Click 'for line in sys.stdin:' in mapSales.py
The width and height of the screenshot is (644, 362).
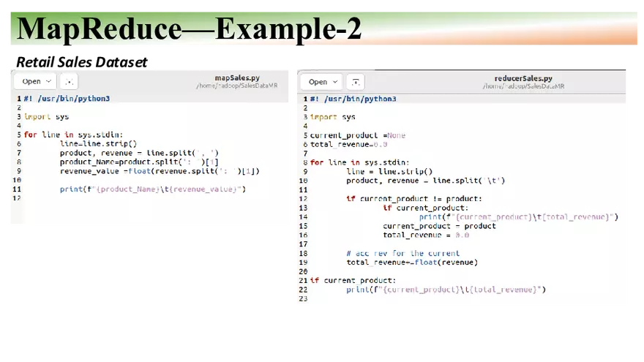click(x=73, y=135)
